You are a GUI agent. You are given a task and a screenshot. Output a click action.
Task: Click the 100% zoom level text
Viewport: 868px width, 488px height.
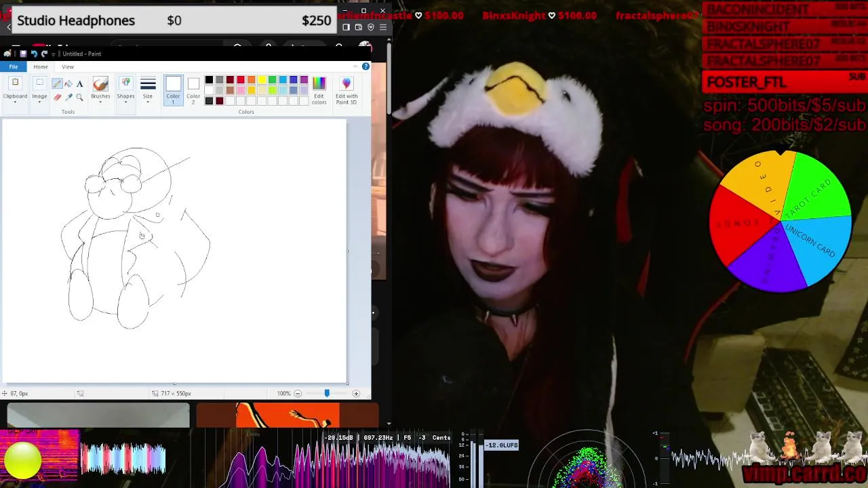pos(283,393)
